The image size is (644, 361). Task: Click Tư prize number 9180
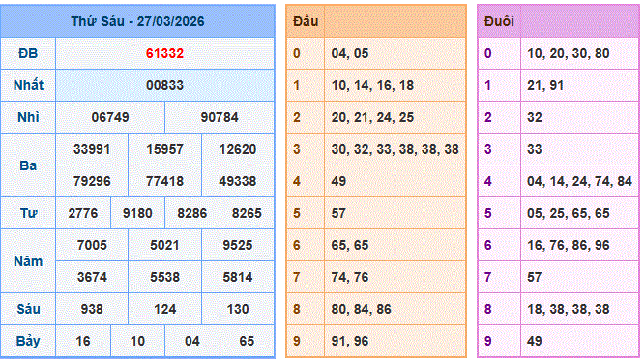pos(137,213)
